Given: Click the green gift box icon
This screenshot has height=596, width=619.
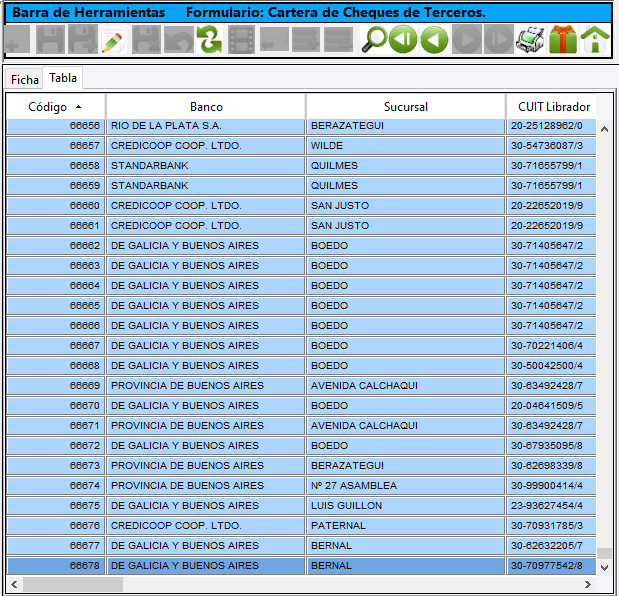Looking at the screenshot, I should pyautogui.click(x=563, y=39).
